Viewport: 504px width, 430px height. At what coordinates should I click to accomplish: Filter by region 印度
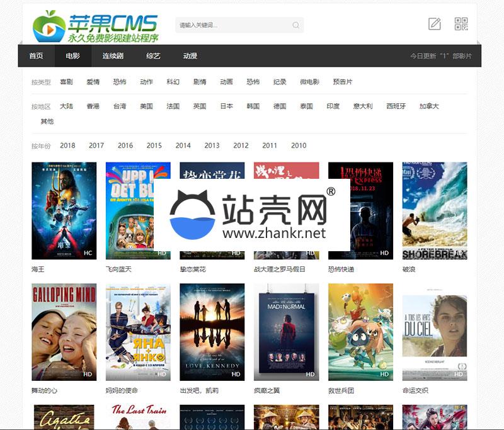coord(333,106)
